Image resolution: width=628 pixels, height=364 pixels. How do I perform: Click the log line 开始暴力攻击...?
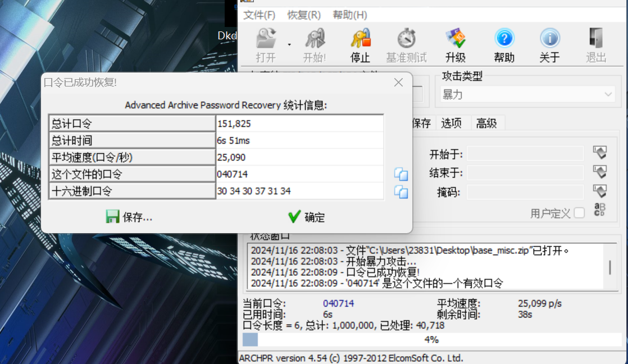333,262
